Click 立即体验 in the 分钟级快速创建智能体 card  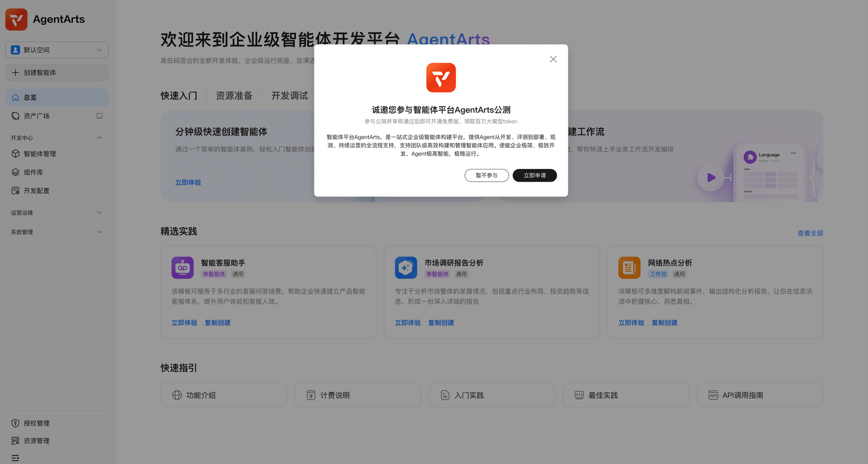(x=188, y=183)
